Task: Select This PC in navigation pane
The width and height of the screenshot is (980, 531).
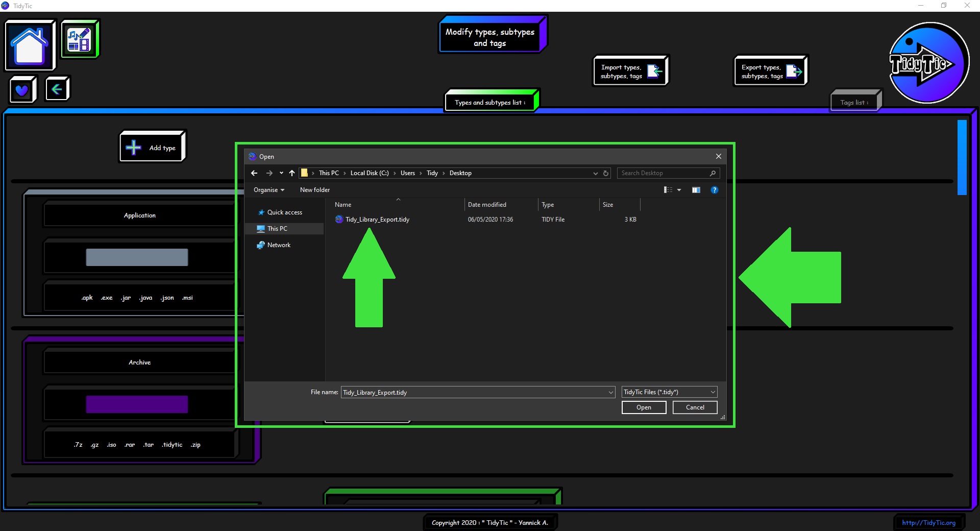Action: click(284, 229)
